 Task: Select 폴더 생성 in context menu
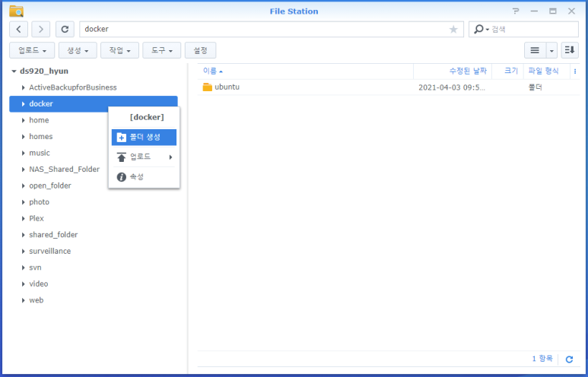pos(144,137)
